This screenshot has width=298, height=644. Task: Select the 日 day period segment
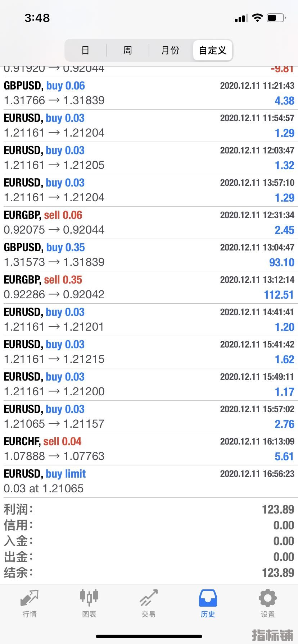click(x=85, y=50)
